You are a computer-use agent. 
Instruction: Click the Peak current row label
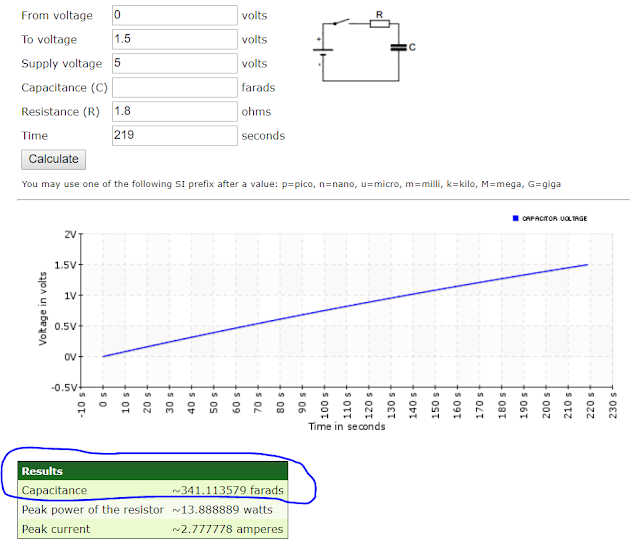(x=56, y=529)
